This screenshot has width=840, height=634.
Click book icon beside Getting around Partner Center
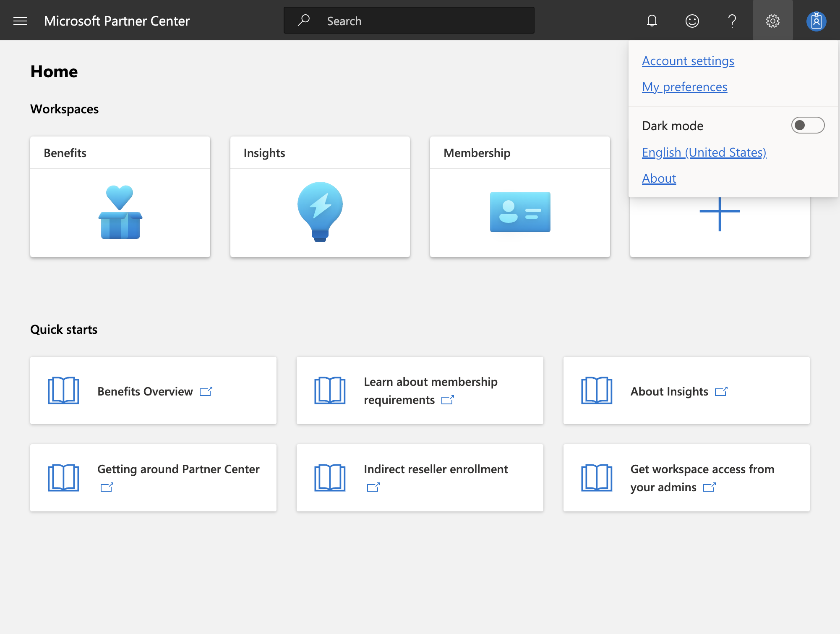[63, 478]
